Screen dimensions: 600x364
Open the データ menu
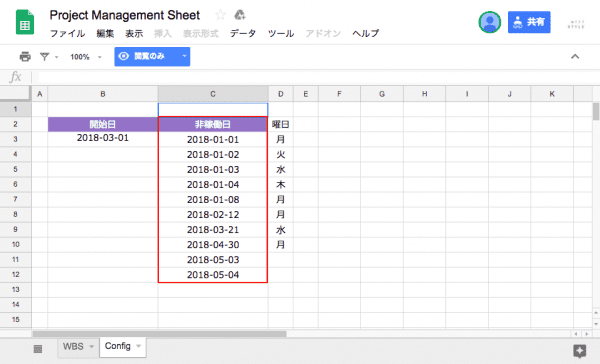click(x=243, y=34)
